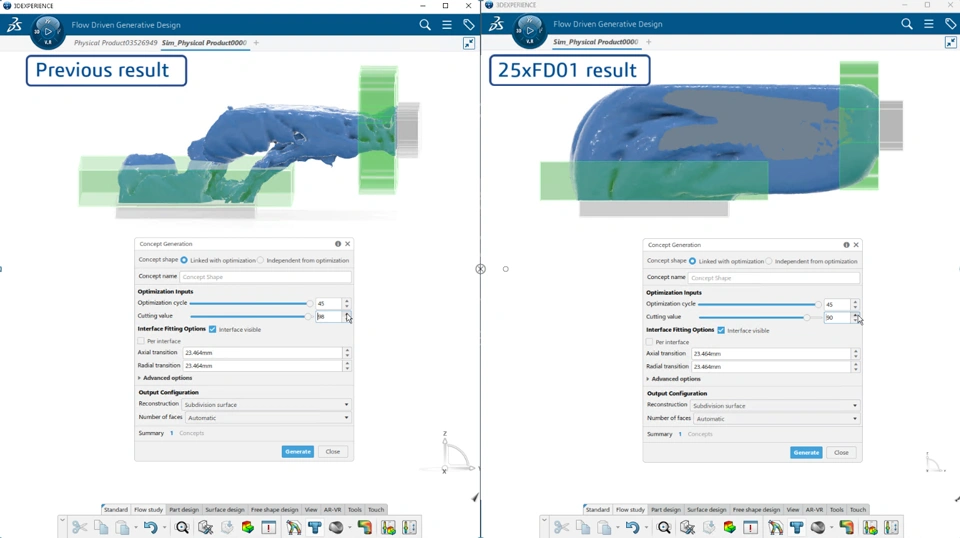Open undo history dropdown arrow in left toolbar
This screenshot has width=960, height=538.
(x=164, y=528)
